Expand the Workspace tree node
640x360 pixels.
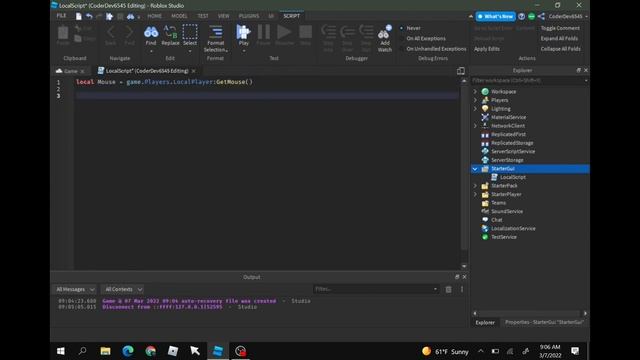pos(475,91)
